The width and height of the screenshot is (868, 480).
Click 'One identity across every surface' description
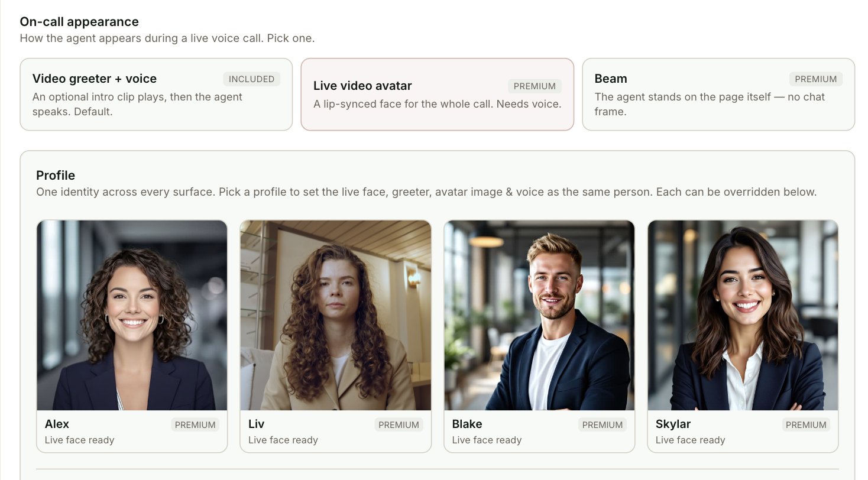(x=426, y=192)
